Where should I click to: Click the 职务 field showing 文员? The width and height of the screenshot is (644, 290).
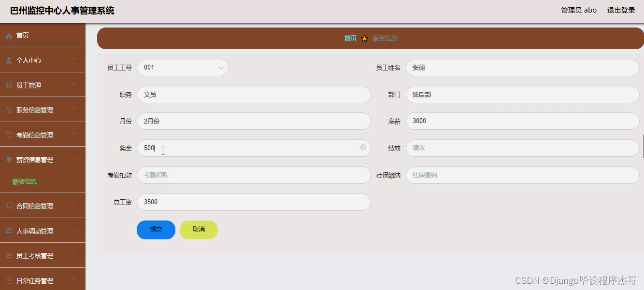pos(254,95)
